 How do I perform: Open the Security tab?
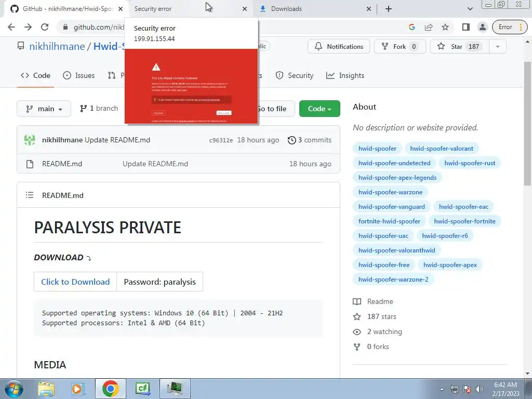pos(295,75)
